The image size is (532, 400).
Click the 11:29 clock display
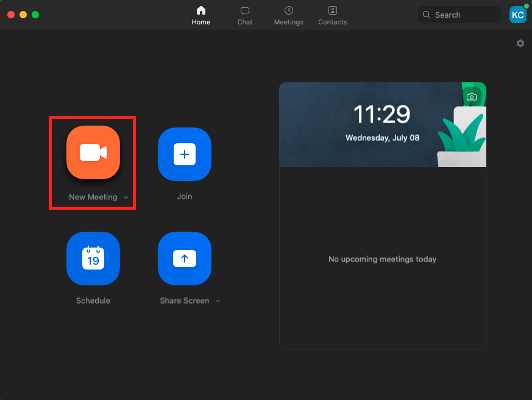(x=382, y=114)
